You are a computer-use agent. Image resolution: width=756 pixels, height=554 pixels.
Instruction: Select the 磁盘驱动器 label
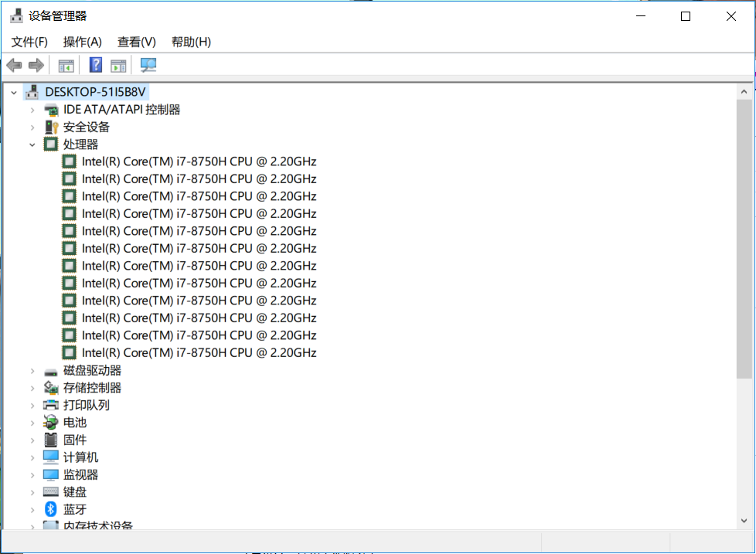pos(92,370)
